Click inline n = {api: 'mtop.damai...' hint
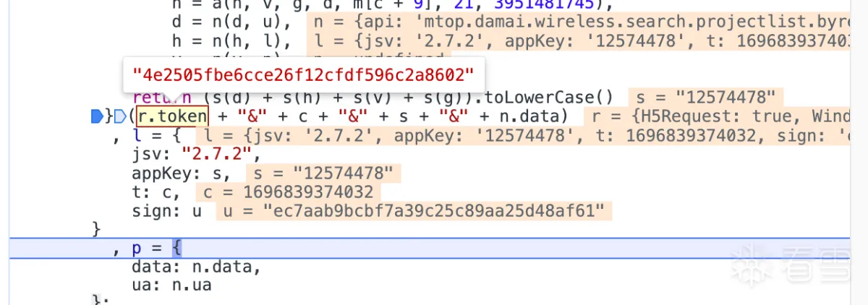Image resolution: width=868 pixels, height=305 pixels. (x=579, y=22)
